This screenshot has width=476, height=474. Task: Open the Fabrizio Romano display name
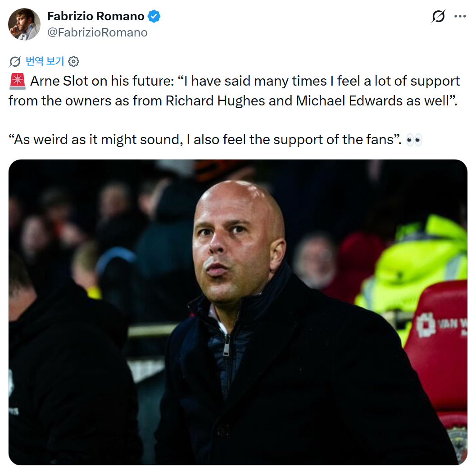pyautogui.click(x=95, y=17)
